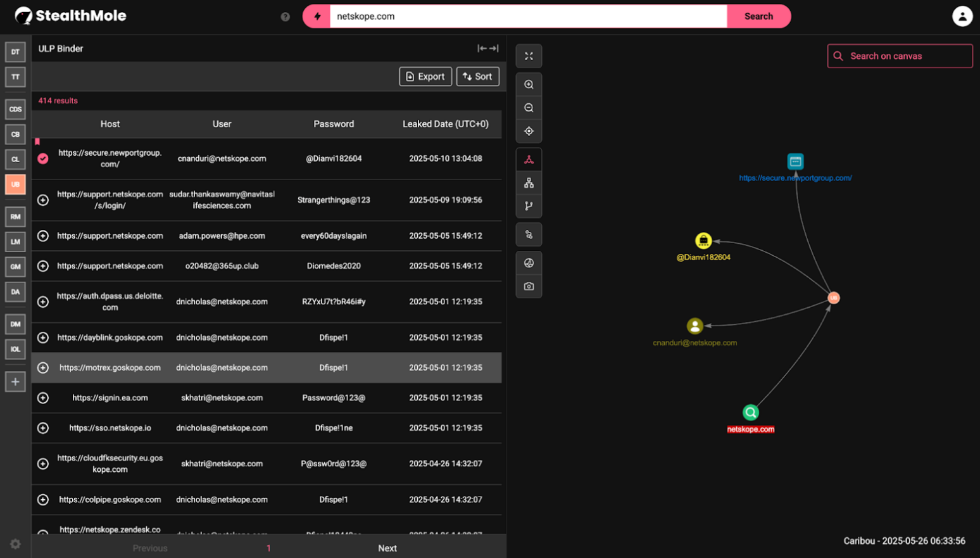Click the Search button

click(758, 16)
